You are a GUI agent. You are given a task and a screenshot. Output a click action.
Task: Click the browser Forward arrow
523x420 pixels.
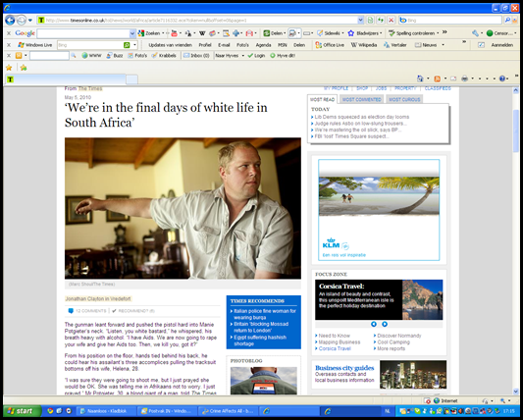click(21, 21)
